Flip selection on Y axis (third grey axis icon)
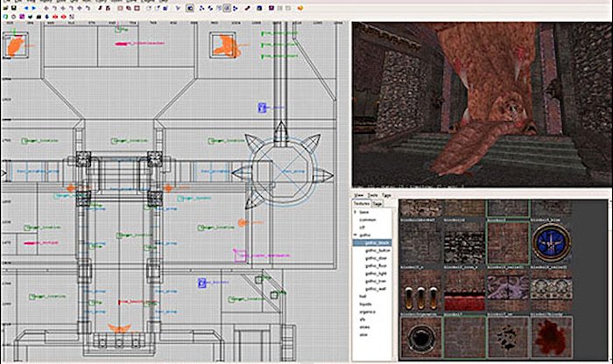 pyautogui.click(x=63, y=8)
